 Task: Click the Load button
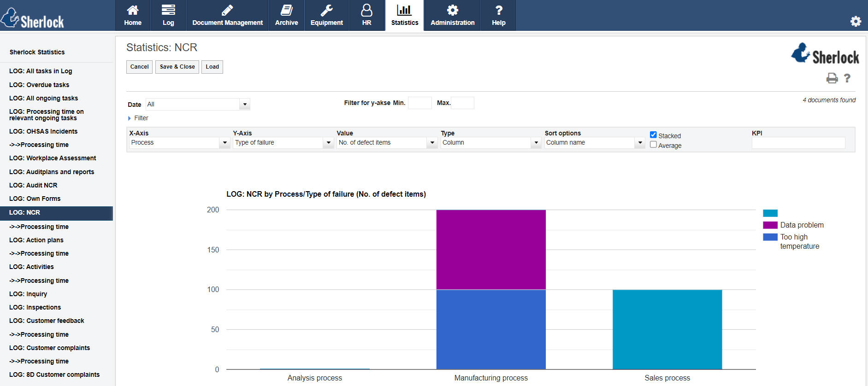pyautogui.click(x=212, y=67)
